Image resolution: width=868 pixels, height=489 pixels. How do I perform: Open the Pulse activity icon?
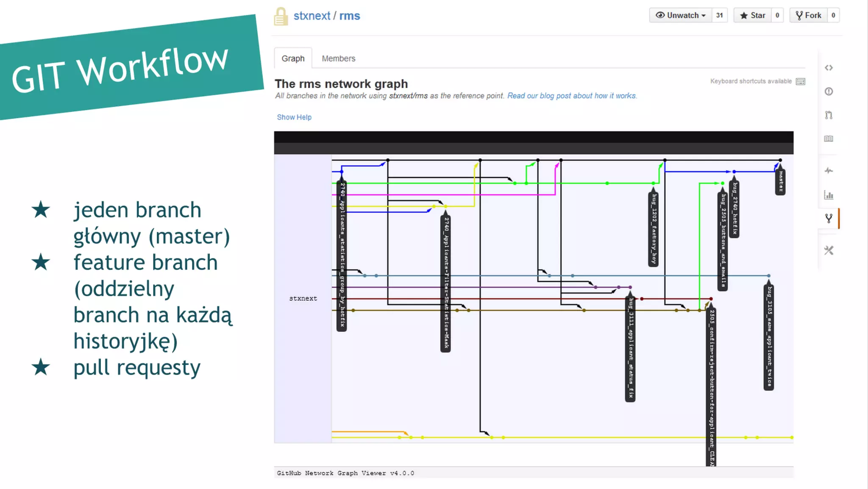tap(829, 171)
